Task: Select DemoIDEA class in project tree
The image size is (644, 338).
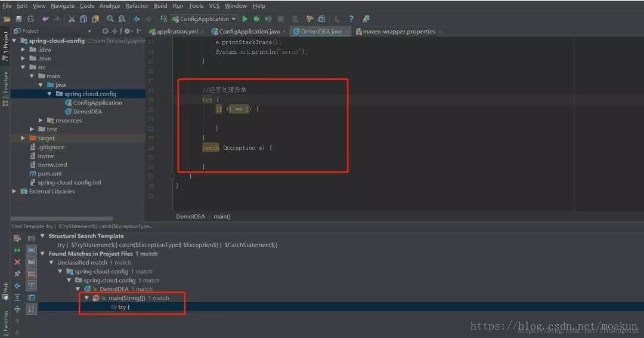Action: coord(88,112)
